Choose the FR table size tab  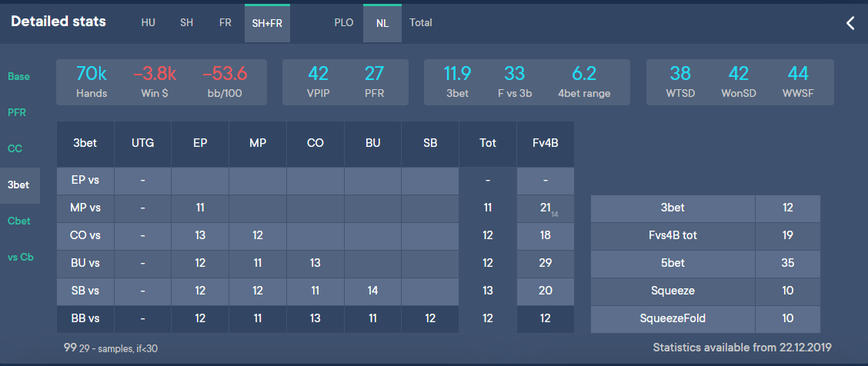point(225,23)
